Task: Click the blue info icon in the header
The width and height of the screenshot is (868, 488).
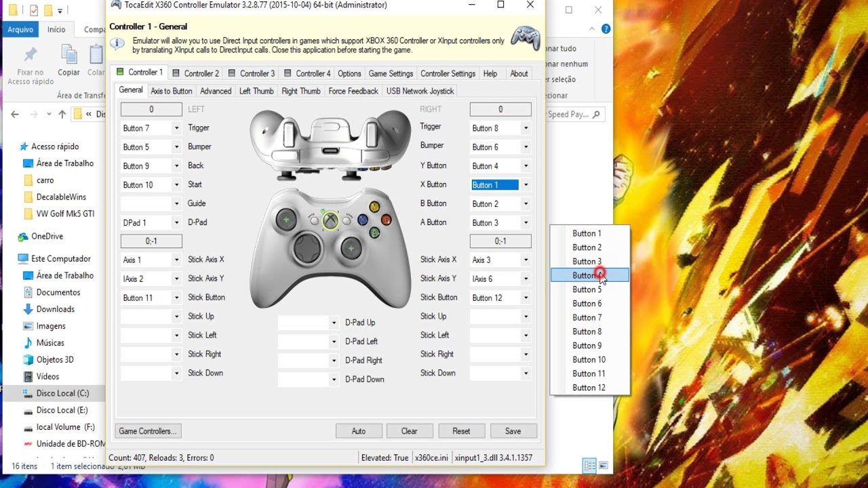Action: coord(117,43)
